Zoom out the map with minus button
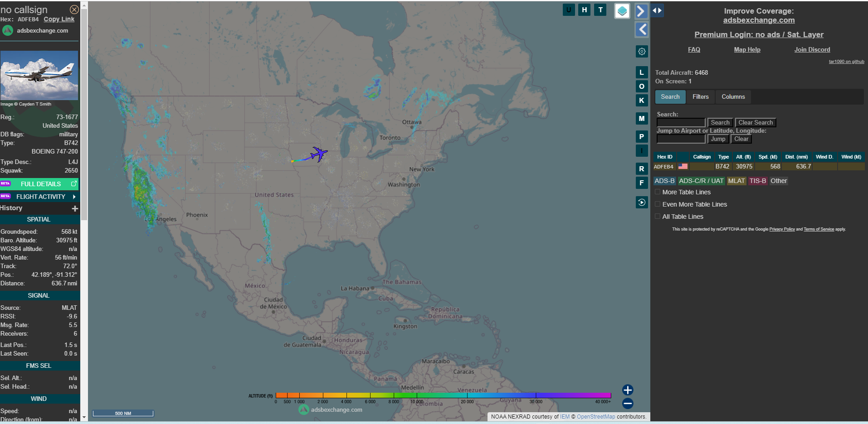868x424 pixels. click(x=628, y=403)
